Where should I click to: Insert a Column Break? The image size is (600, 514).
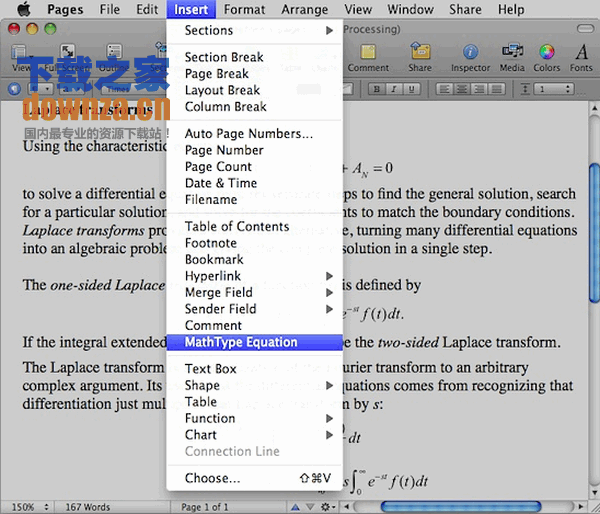click(x=254, y=106)
